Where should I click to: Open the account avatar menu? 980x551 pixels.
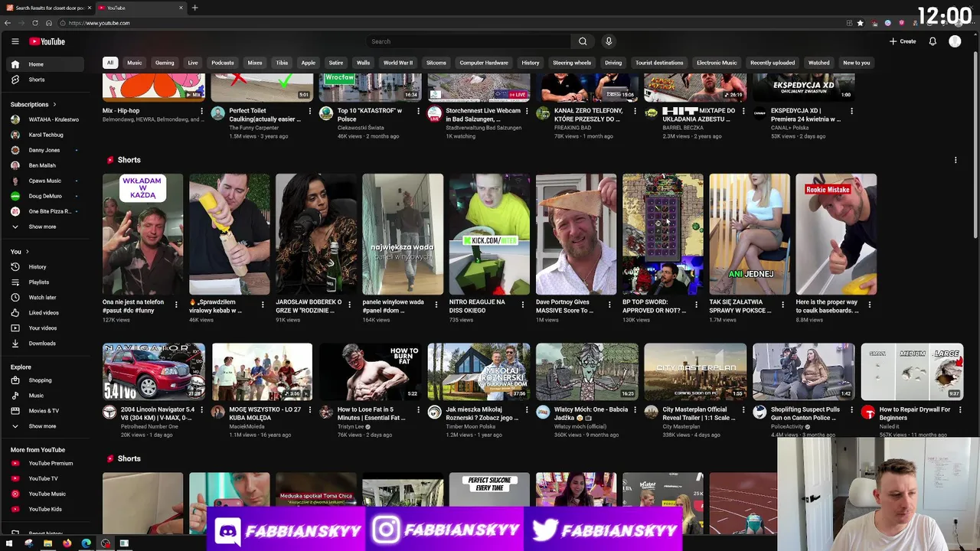(x=955, y=41)
